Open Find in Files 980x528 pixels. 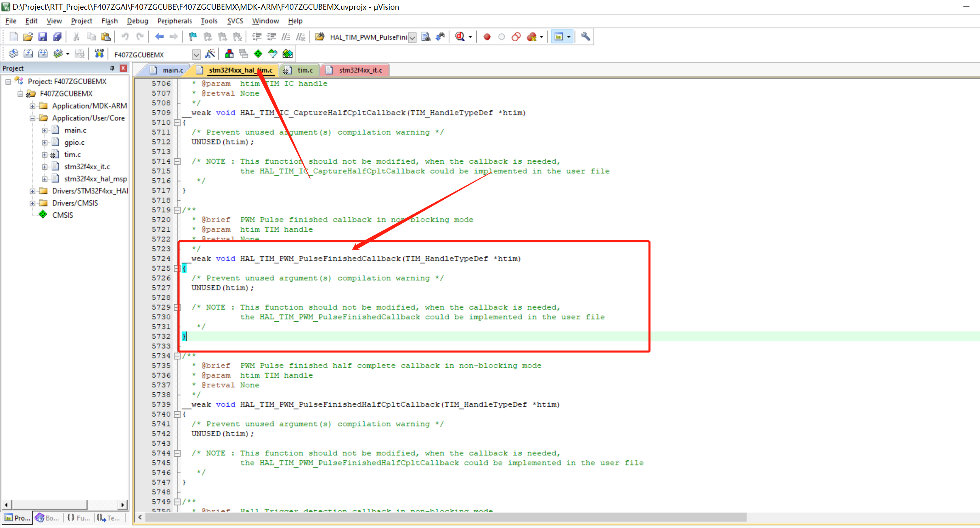426,36
